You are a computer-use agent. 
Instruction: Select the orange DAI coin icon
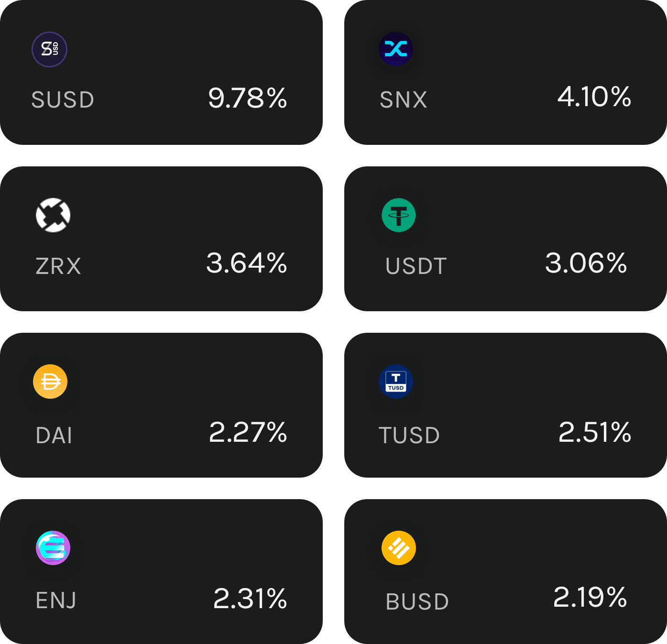[x=50, y=382]
